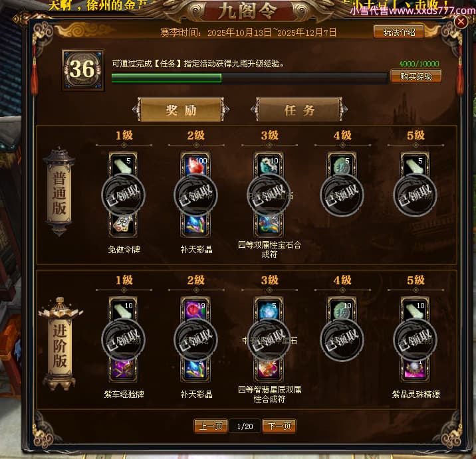476x459 pixels.
Task: Click the normal tier level 4 jade token icon
Action: pos(342,164)
